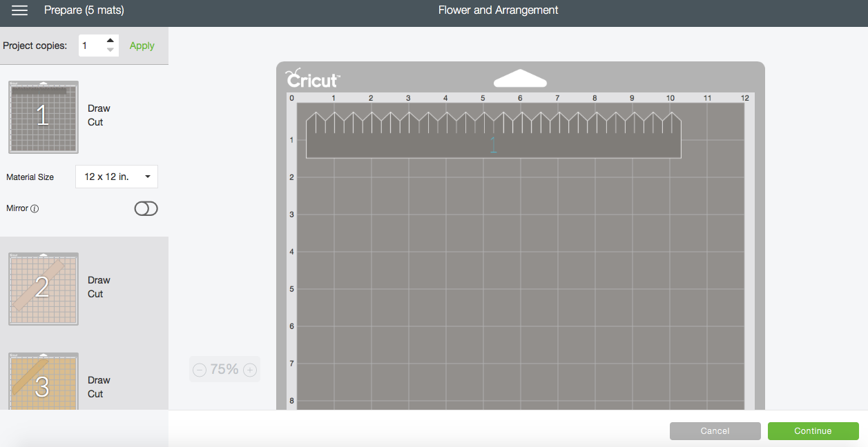Click the zoom out minus icon
Image resolution: width=868 pixels, height=447 pixels.
pos(200,370)
